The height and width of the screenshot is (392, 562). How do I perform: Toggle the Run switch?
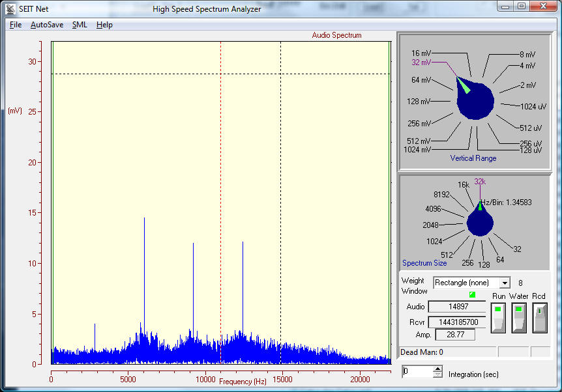coord(499,316)
